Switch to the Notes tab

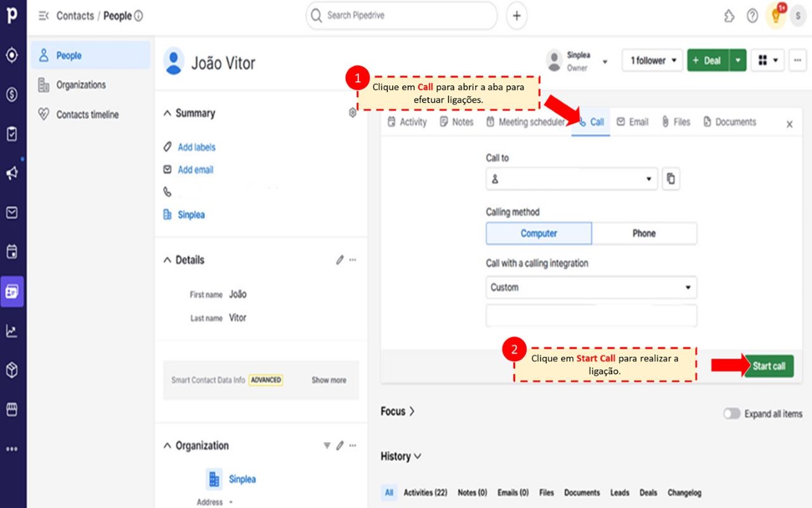coord(456,122)
